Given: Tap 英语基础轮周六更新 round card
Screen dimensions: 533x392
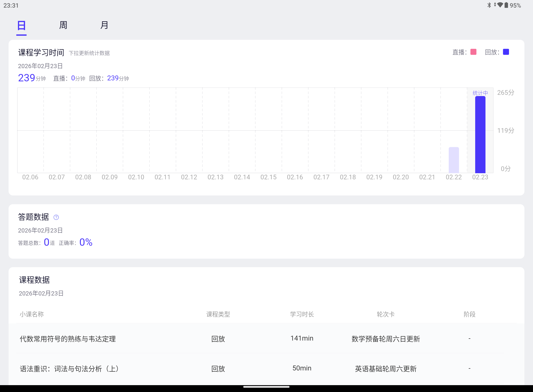Looking at the screenshot, I should 386,369.
